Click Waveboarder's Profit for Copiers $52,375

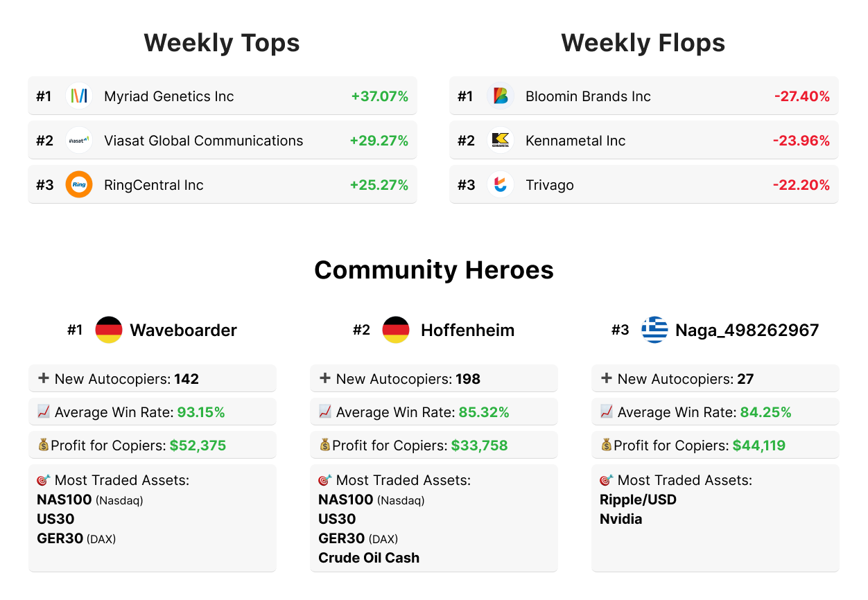click(x=198, y=445)
